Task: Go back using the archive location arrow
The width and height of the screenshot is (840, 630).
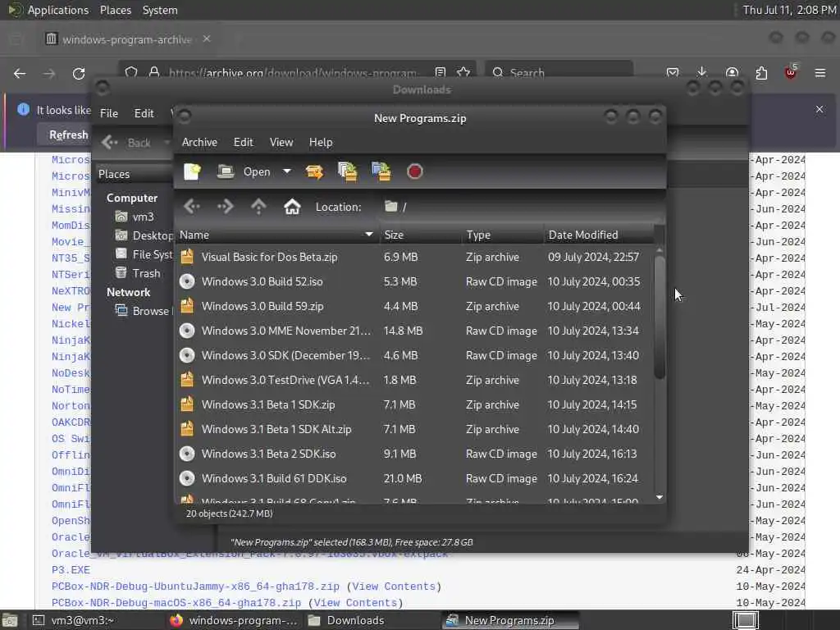Action: (192, 206)
